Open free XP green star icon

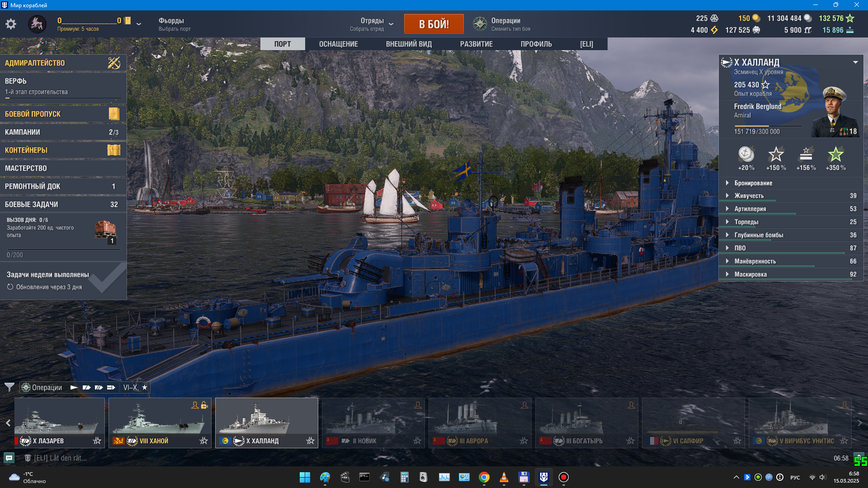point(850,18)
